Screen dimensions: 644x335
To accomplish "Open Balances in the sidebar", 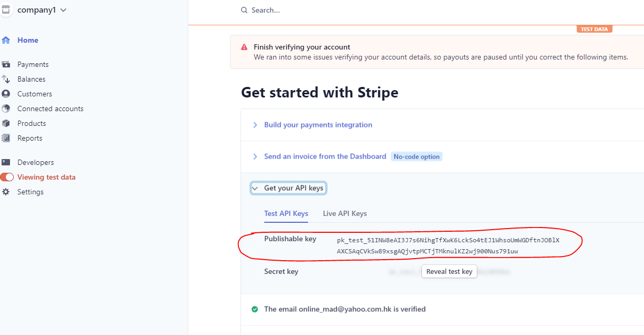I will [x=31, y=79].
